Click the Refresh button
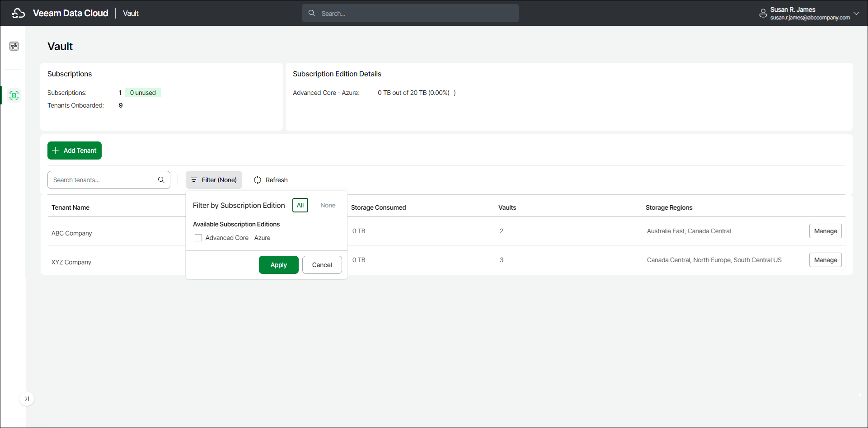868x428 pixels. [271, 180]
